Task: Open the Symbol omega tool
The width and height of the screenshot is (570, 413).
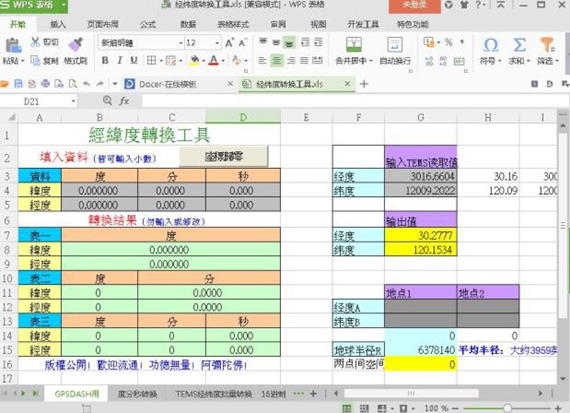Action: click(490, 45)
